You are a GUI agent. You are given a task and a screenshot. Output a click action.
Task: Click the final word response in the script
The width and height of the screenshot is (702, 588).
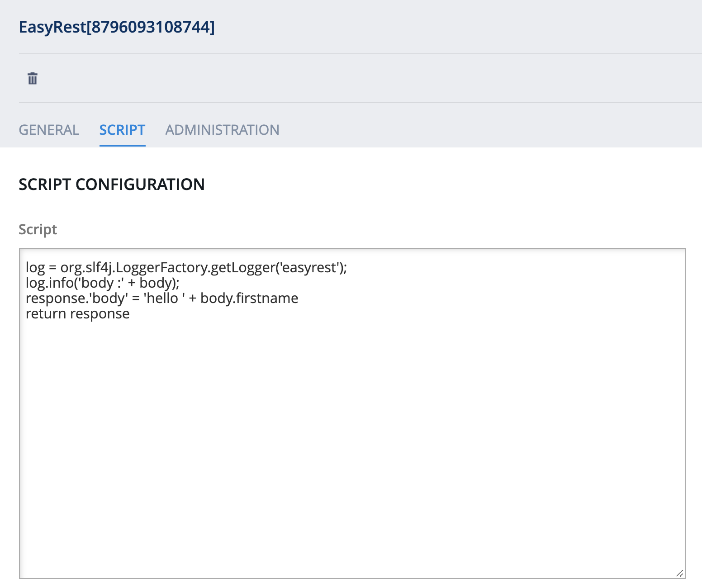[x=100, y=314]
